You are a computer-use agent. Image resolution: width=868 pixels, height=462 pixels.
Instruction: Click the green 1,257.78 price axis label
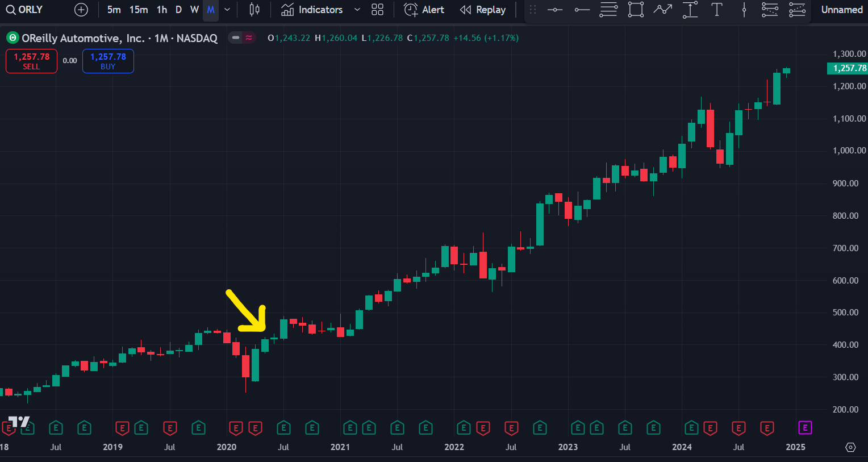(x=848, y=68)
